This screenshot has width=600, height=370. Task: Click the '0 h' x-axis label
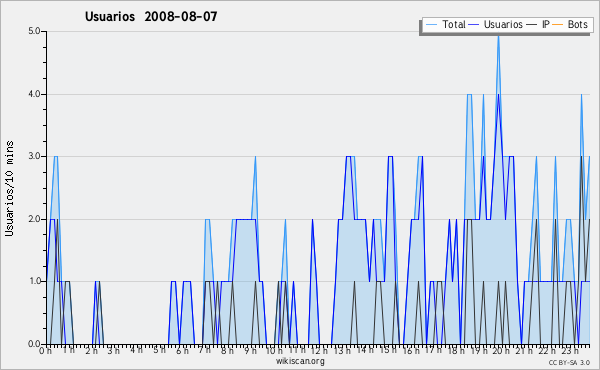coord(46,351)
